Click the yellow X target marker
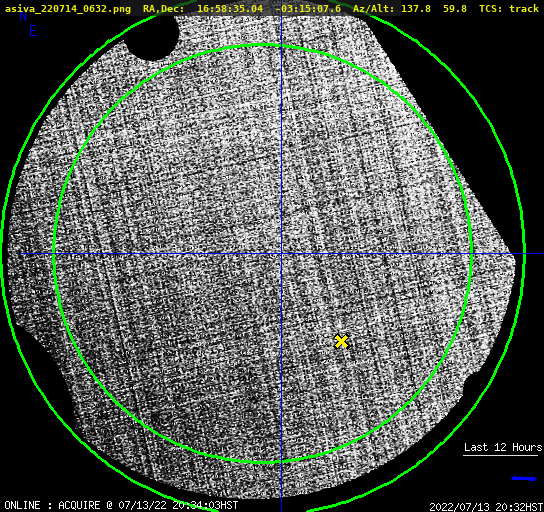 (x=342, y=341)
